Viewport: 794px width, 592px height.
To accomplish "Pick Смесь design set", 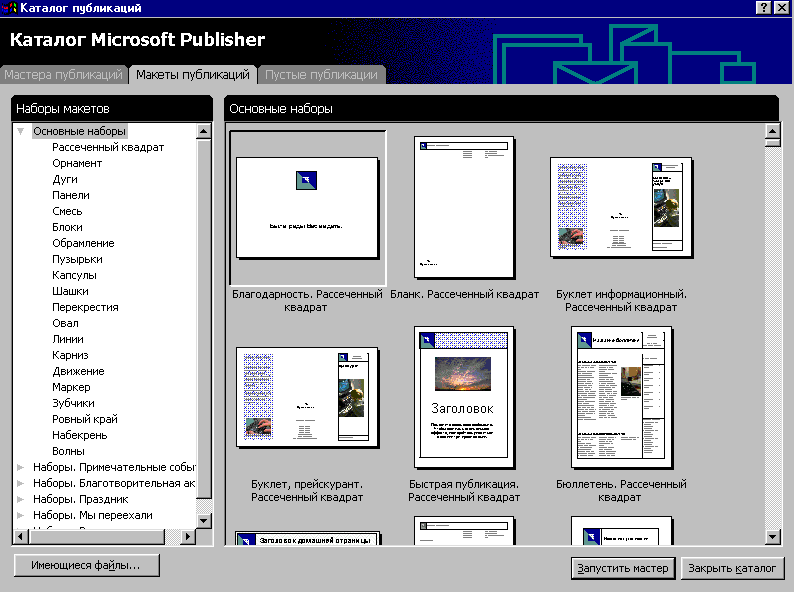I will click(x=67, y=211).
